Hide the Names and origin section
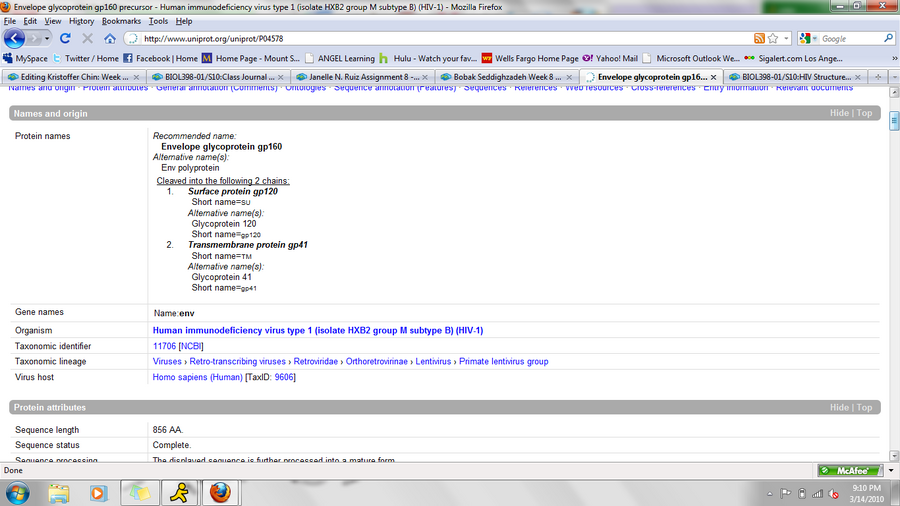 [838, 113]
